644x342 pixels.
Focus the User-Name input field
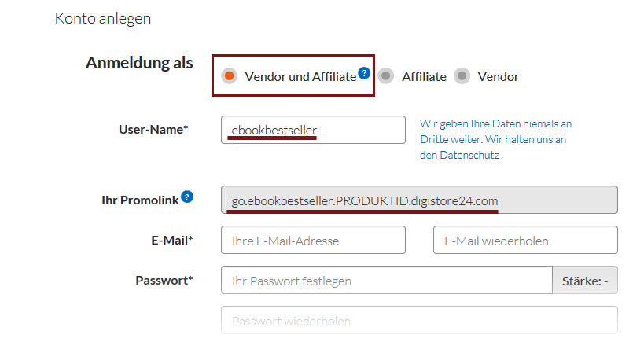(313, 130)
